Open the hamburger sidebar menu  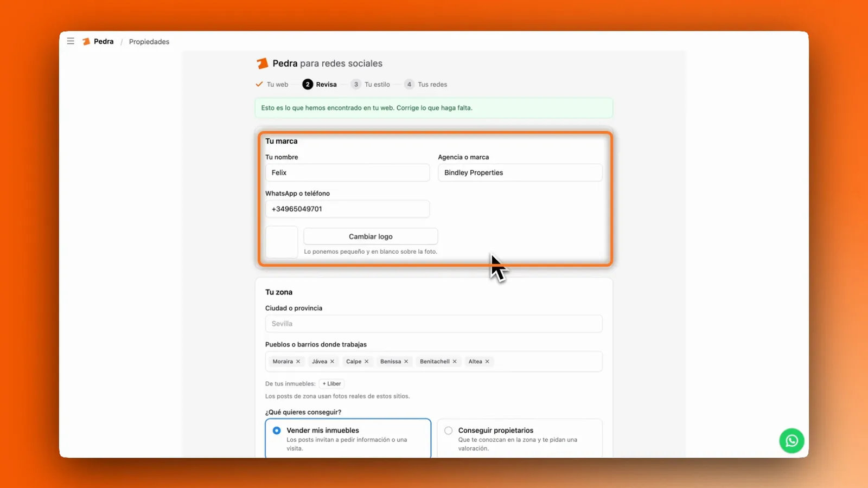click(x=71, y=41)
